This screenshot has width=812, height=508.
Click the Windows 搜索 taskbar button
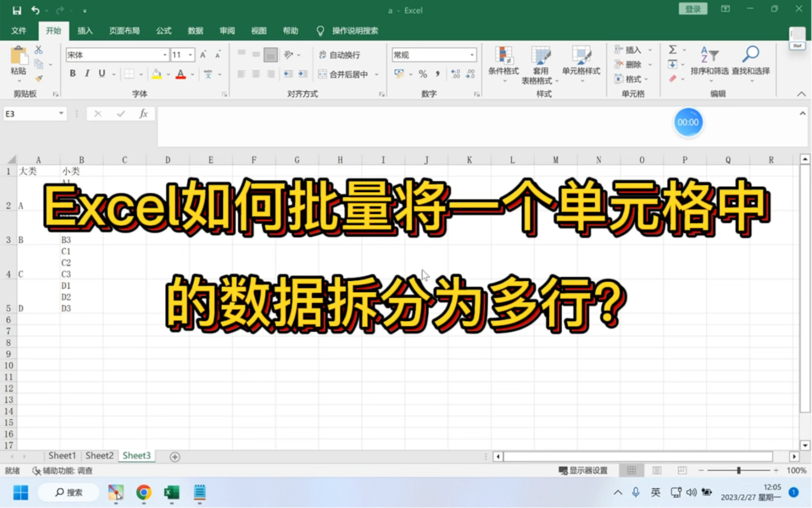(69, 493)
